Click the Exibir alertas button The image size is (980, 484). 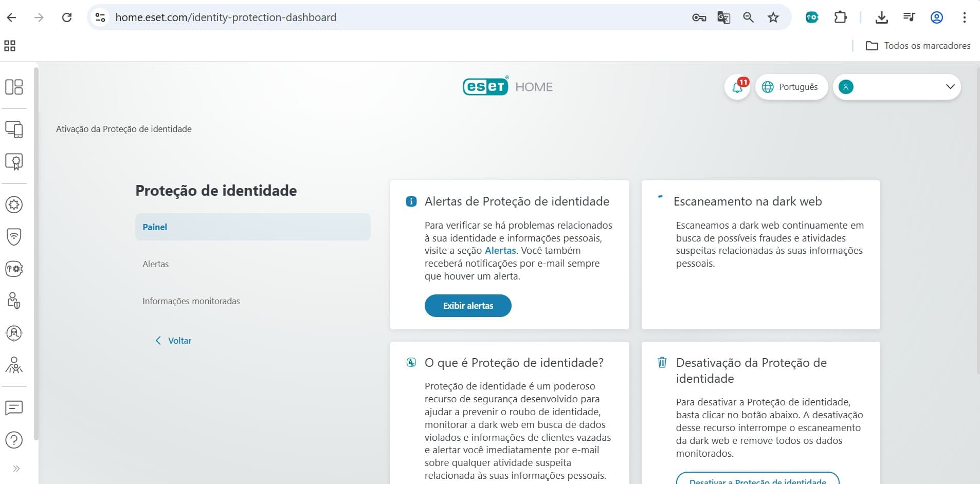pos(468,306)
